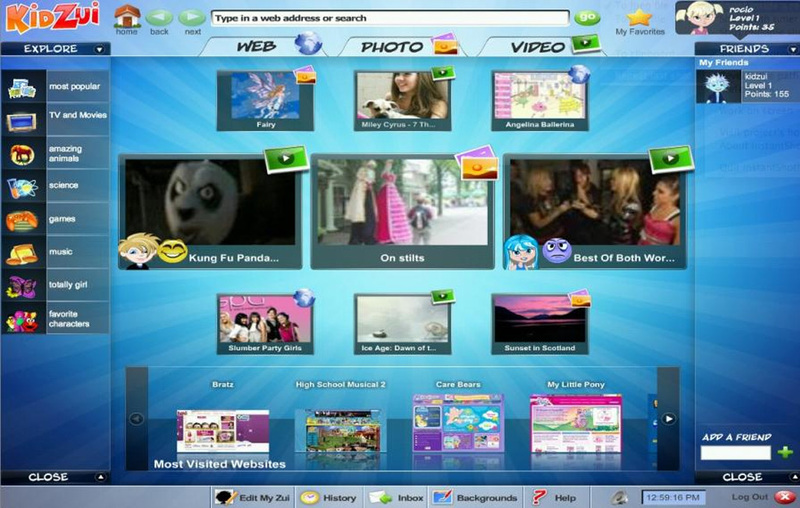Open My Favorites star
This screenshot has width=800, height=508.
click(639, 17)
